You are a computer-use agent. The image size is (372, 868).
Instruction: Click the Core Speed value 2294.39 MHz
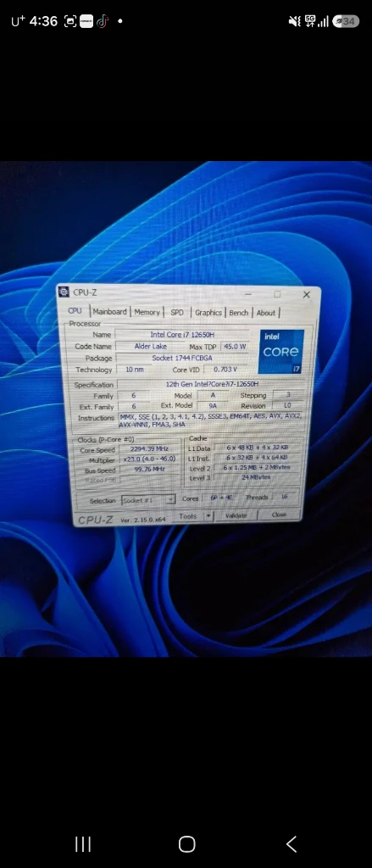click(x=149, y=449)
